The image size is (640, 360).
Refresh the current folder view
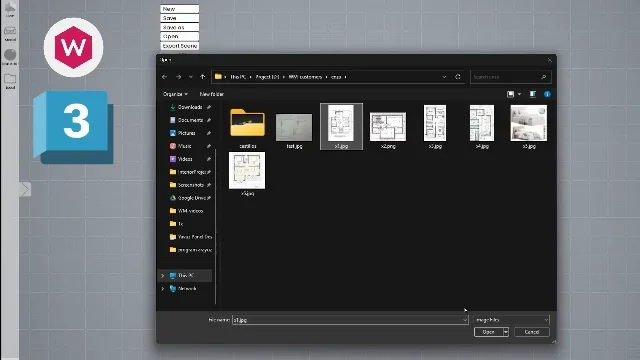click(x=458, y=77)
